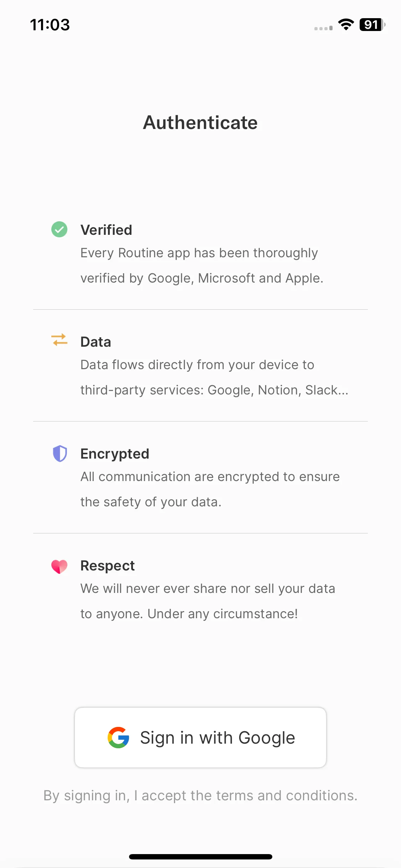Tap the purple Encrypted shield icon
Screen dimensions: 401x868
pos(60,454)
